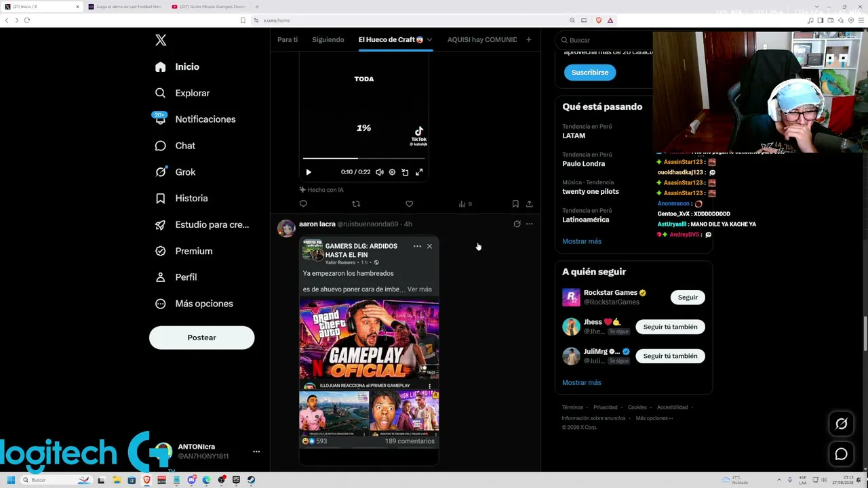Viewport: 868px width, 488px height.
Task: Open Grok from the sidebar
Action: click(175, 172)
